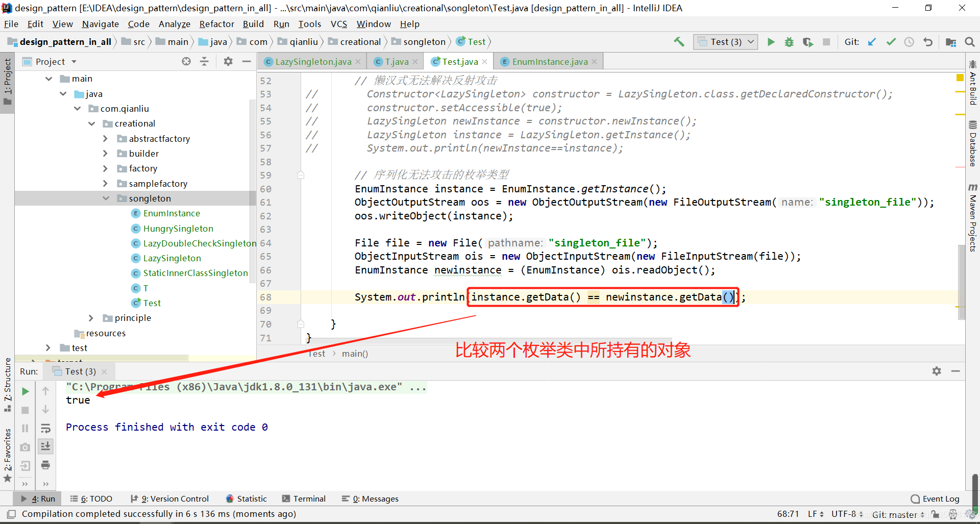This screenshot has width=980, height=524.
Task: Click soft-wrap icon in Run panel
Action: coord(45,428)
